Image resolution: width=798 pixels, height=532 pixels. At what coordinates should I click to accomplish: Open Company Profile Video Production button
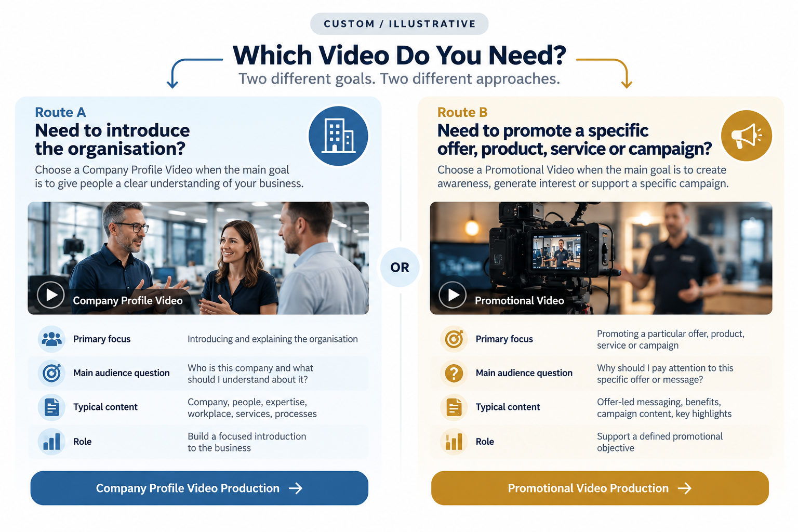point(199,488)
